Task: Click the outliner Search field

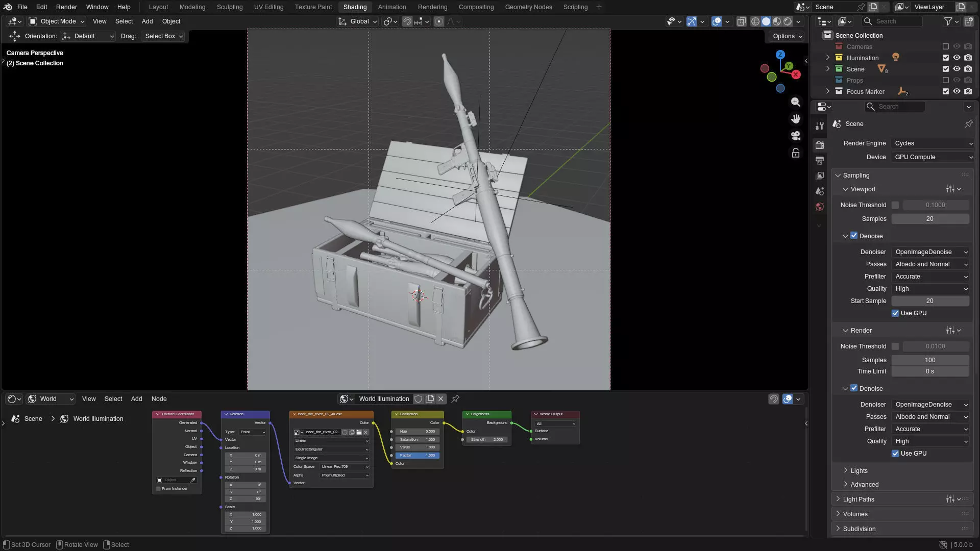Action: [892, 21]
